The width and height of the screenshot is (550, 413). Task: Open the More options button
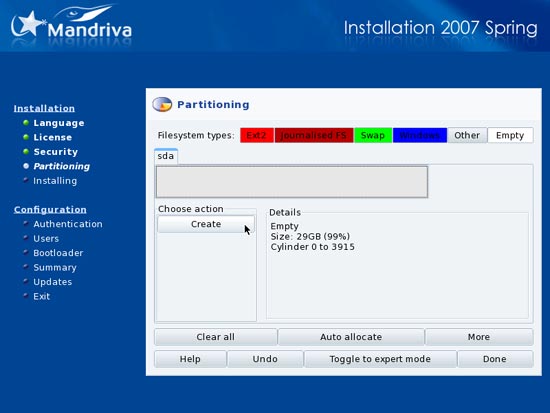(x=479, y=337)
